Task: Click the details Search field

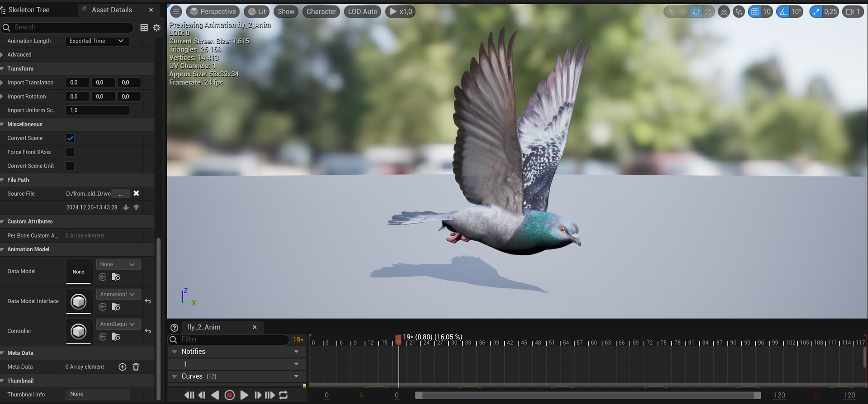Action: tap(68, 28)
